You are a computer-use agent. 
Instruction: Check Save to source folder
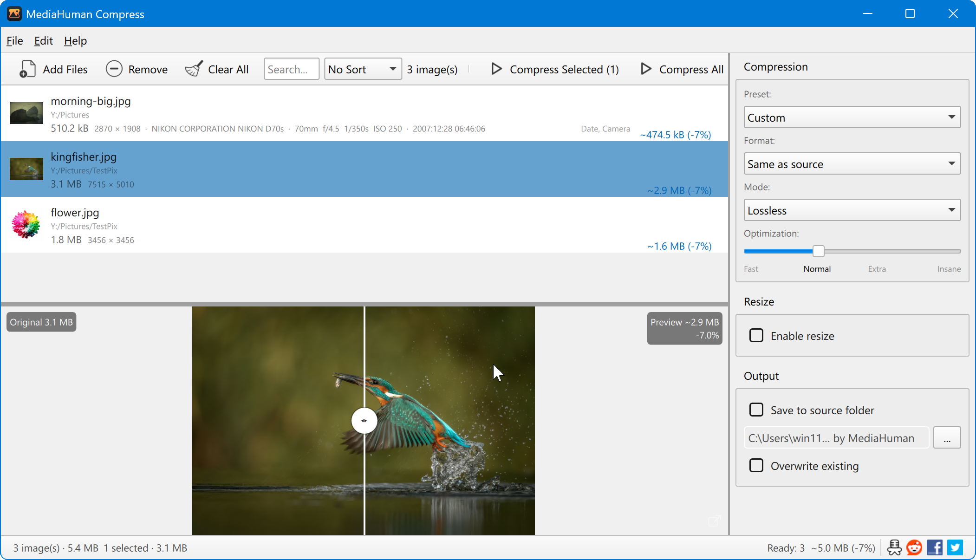tap(756, 410)
